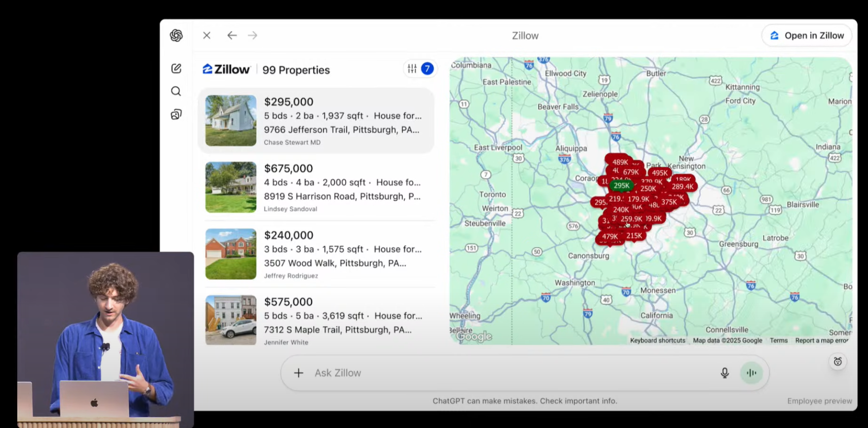Click the Google logo on the map
Image resolution: width=868 pixels, height=428 pixels.
[474, 336]
